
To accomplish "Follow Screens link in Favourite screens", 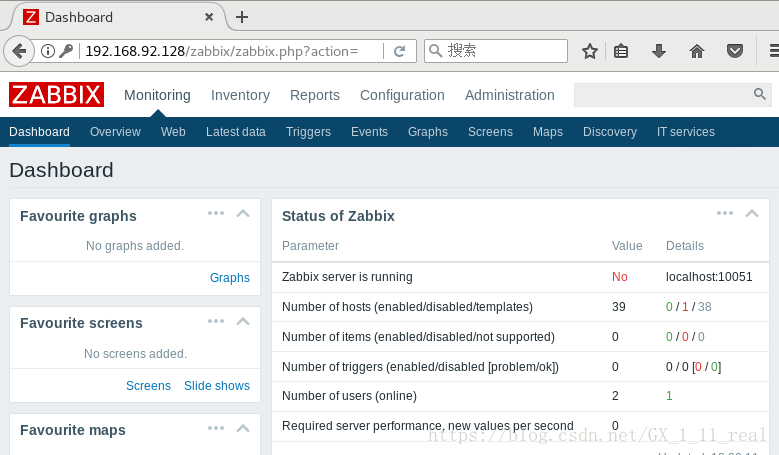I will (x=148, y=385).
